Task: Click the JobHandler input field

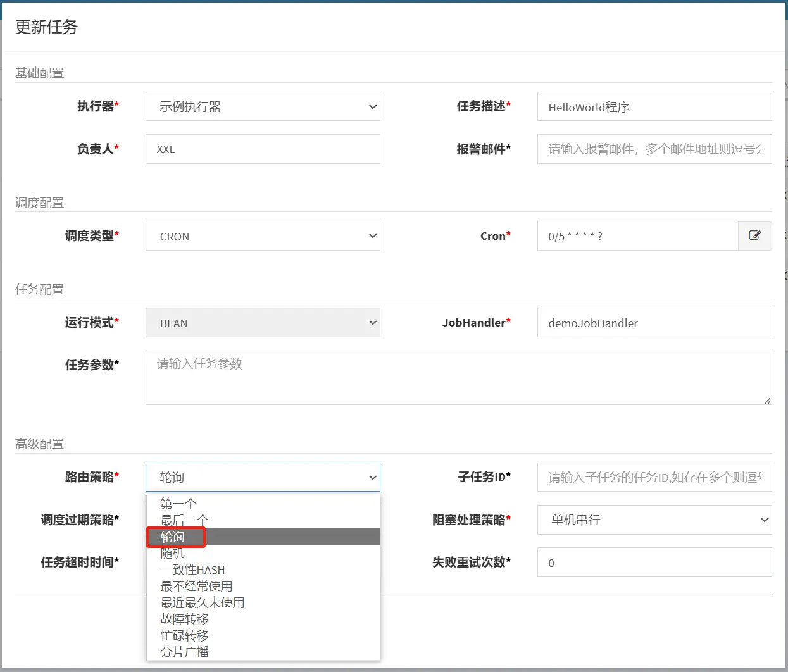Action: point(654,323)
